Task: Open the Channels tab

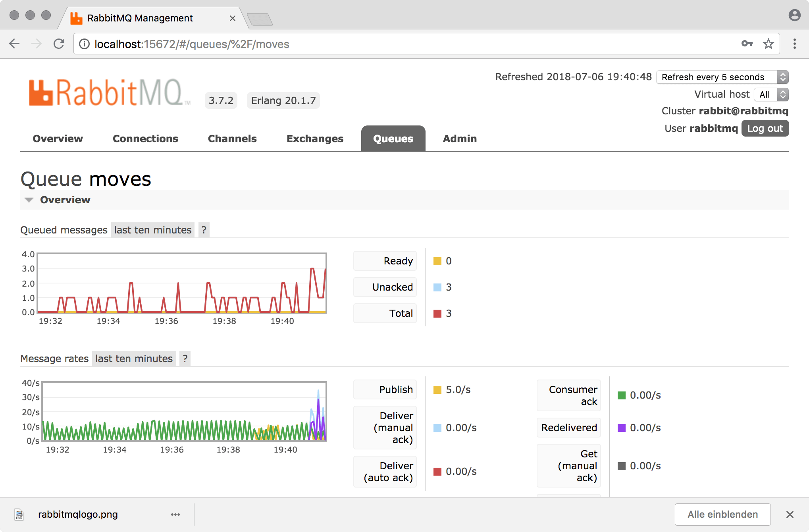Action: [232, 139]
